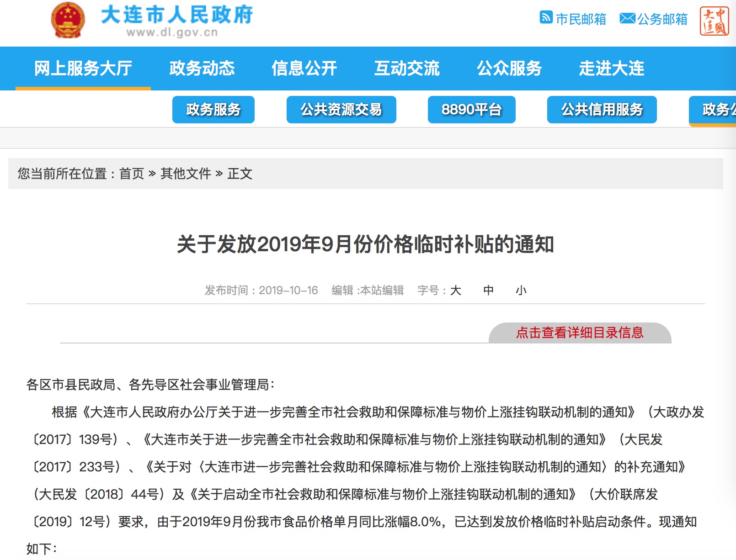Click the 8890平台 button
Image resolution: width=736 pixels, height=560 pixels.
[471, 110]
